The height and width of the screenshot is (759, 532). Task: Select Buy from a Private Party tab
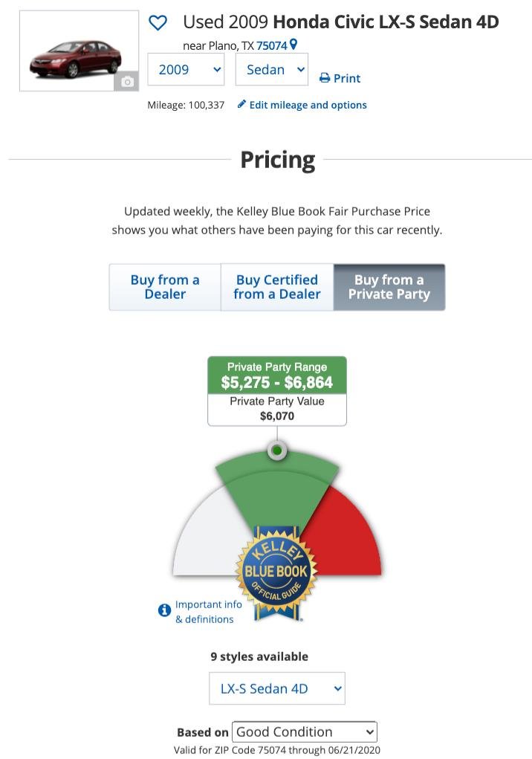[389, 287]
